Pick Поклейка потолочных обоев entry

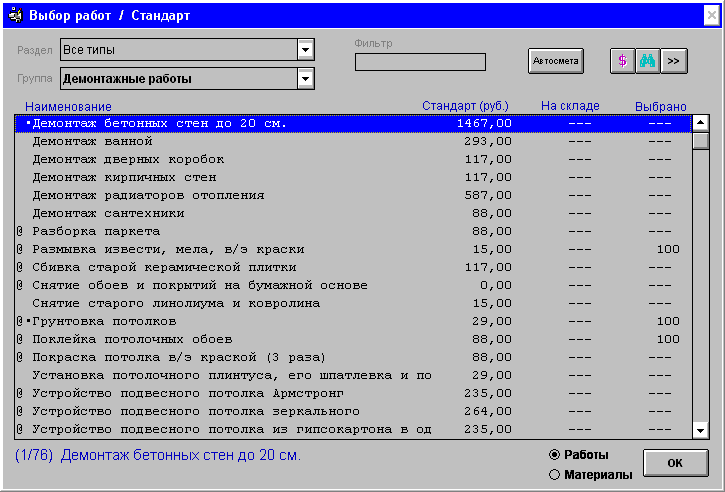click(125, 339)
